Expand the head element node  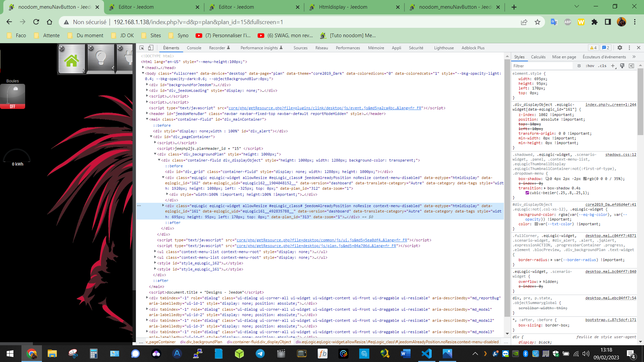[143, 67]
